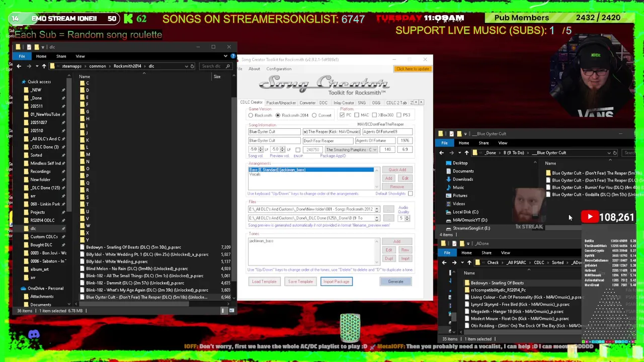Open the OneDrive - Personal cloud icon
This screenshot has height=362, width=644.
[x=23, y=289]
